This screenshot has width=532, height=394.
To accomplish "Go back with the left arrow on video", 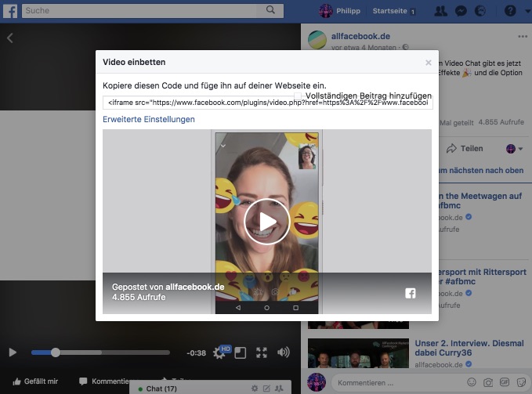I will click(x=10, y=38).
